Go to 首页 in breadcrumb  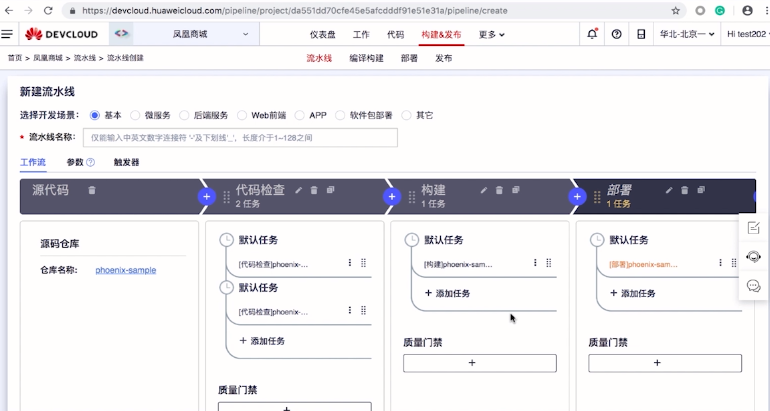15,58
